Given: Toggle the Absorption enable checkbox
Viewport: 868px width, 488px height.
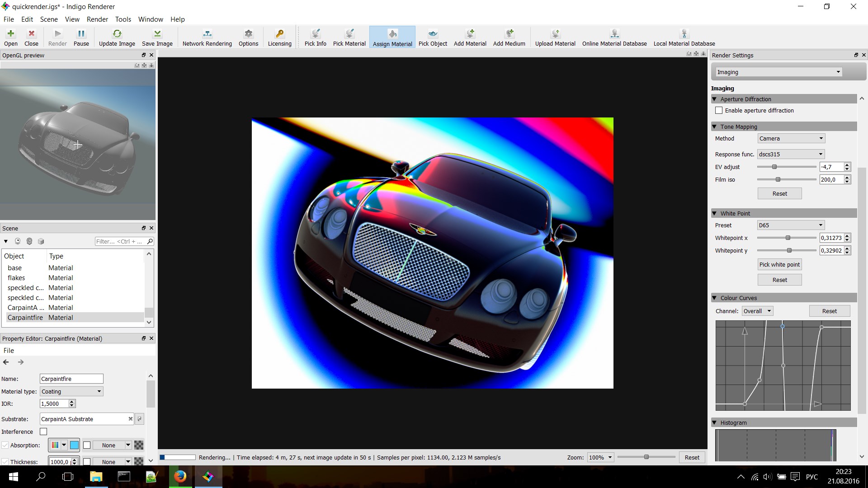Looking at the screenshot, I should coord(5,445).
